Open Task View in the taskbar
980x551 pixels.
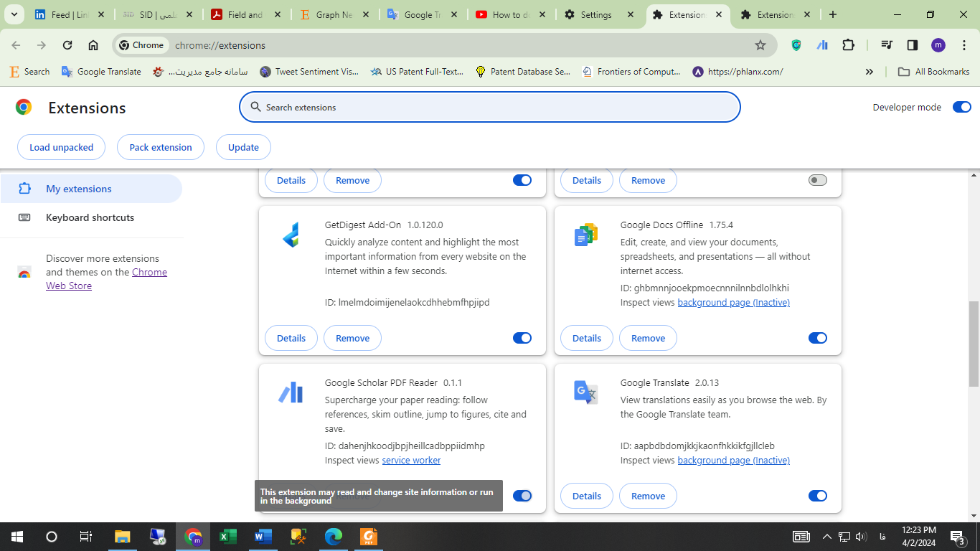[x=85, y=537]
